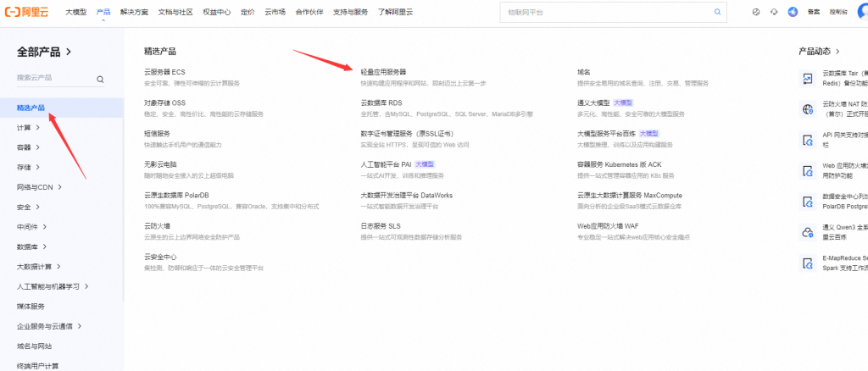
Task: Open 云服务器 ECS product
Action: click(x=164, y=72)
